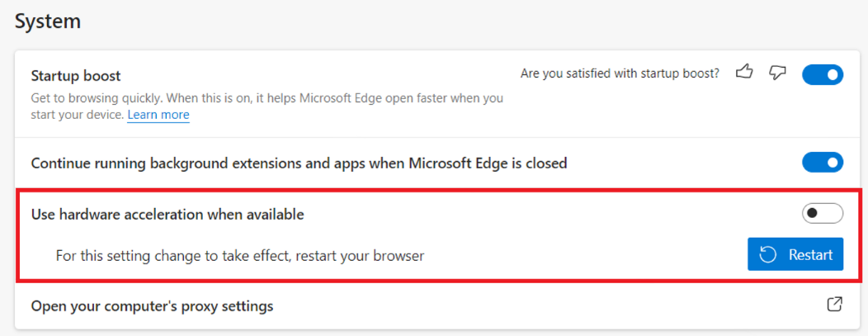Click the 'restart your browser' notice text
This screenshot has height=336, width=868.
click(239, 256)
